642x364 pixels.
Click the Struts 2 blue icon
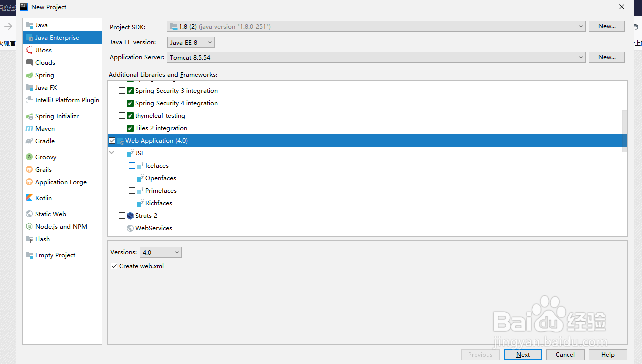[x=130, y=216]
